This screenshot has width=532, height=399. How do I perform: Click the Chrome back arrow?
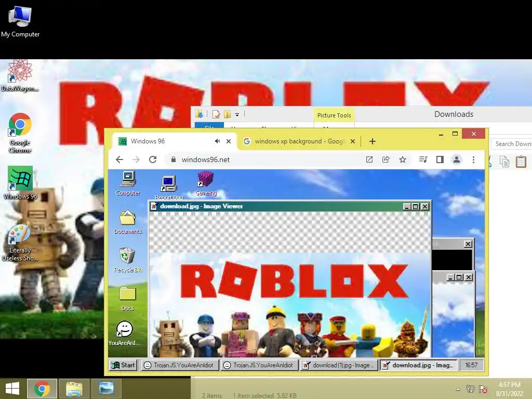[119, 159]
